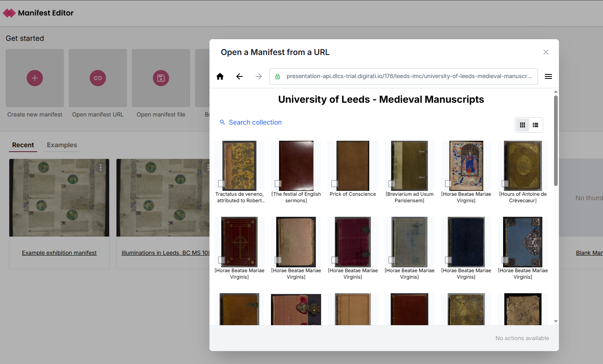Open the hamburger menu beside the URL

click(548, 76)
